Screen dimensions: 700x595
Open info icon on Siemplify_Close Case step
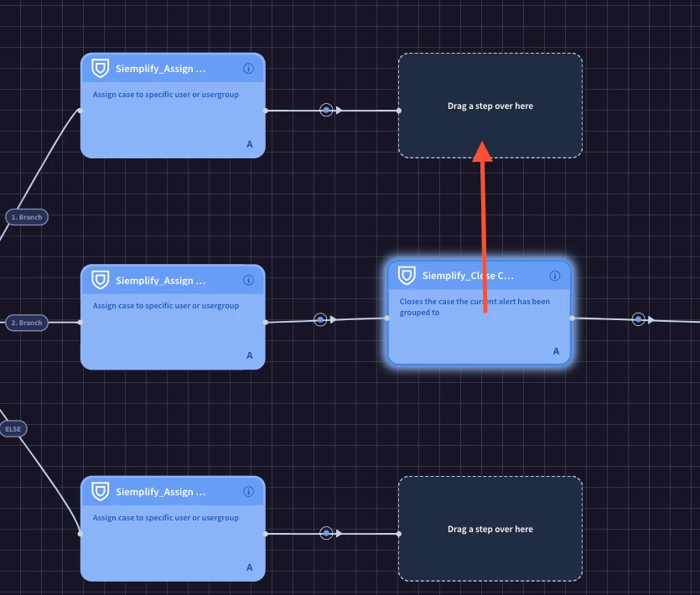(x=555, y=276)
